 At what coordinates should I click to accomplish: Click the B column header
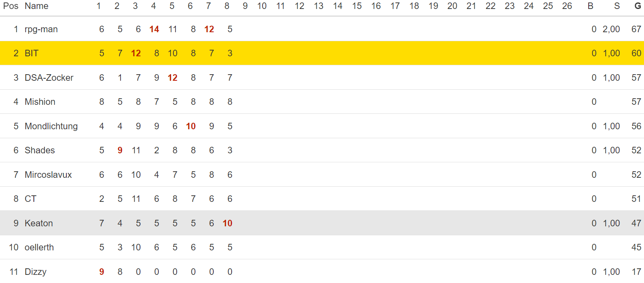[x=590, y=6]
